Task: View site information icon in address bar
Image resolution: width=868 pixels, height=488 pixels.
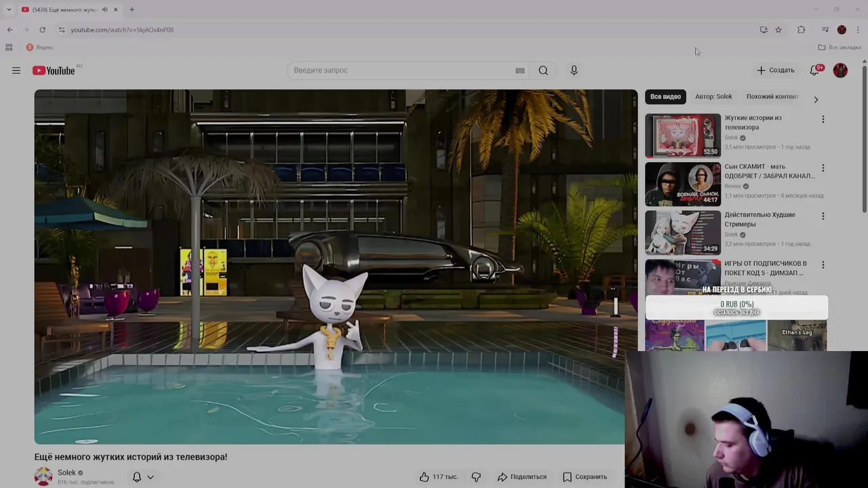Action: pos(62,30)
